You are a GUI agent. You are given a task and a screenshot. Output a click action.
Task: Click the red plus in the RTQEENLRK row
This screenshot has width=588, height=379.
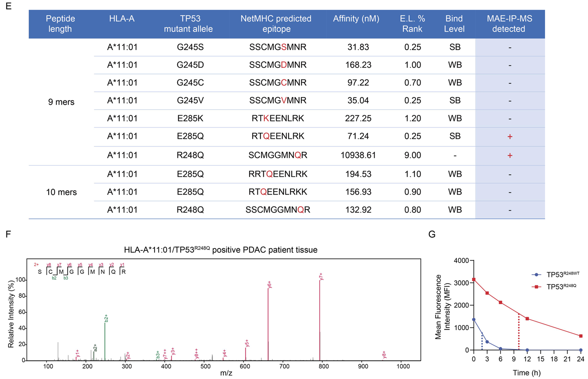pos(509,137)
